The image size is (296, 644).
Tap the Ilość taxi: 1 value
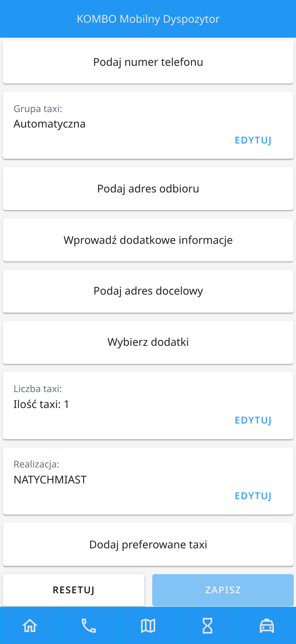pyautogui.click(x=41, y=404)
